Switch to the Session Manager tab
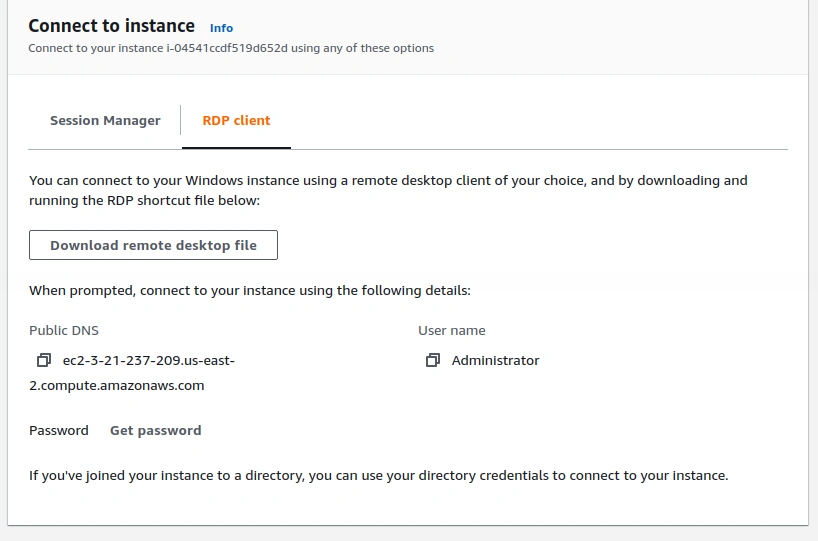Screen dimensions: 818x541 (x=105, y=121)
